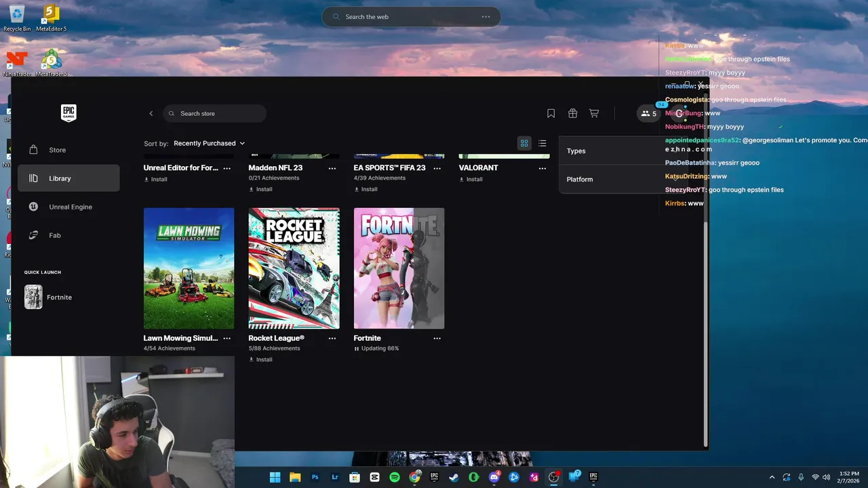Click Rocket League 5/88 Achievements text
This screenshot has width=868, height=488.
(x=274, y=348)
